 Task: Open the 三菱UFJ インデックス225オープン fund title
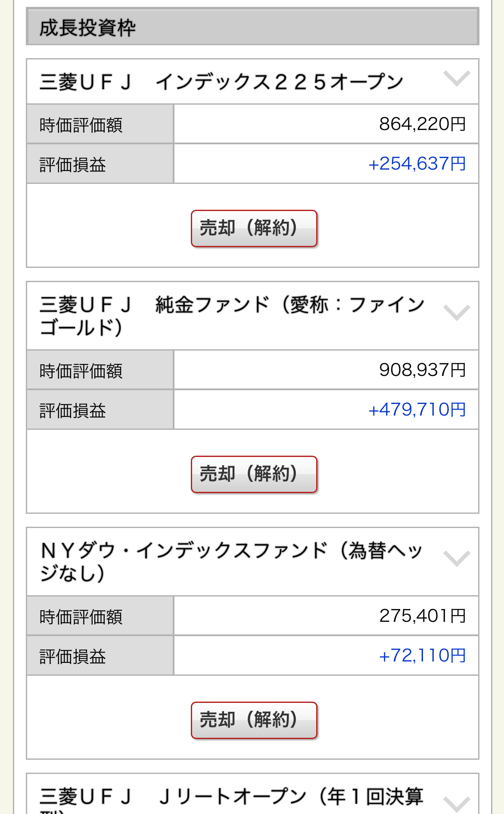point(221,82)
